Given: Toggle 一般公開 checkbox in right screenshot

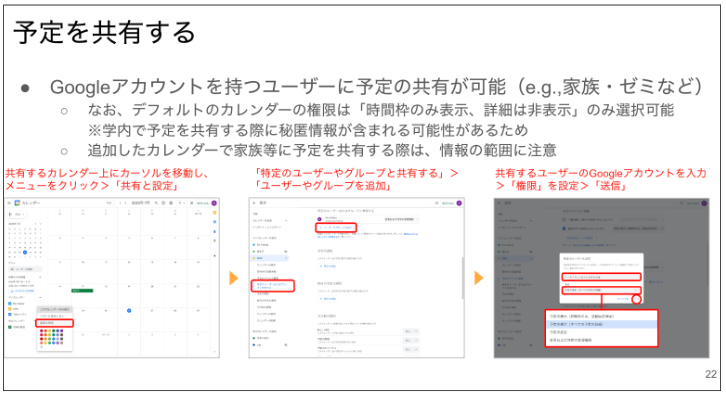Looking at the screenshot, I should [x=564, y=219].
